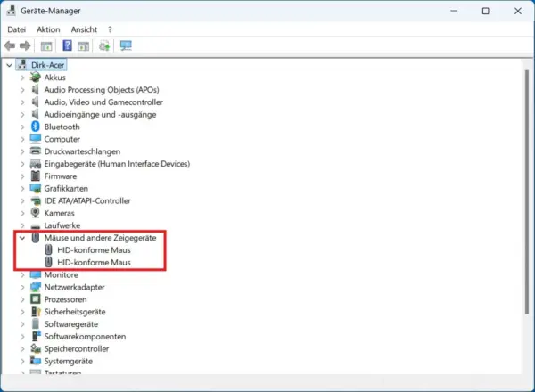Click the Sicherheitsgeräte key icon
535x392 pixels.
tap(36, 312)
